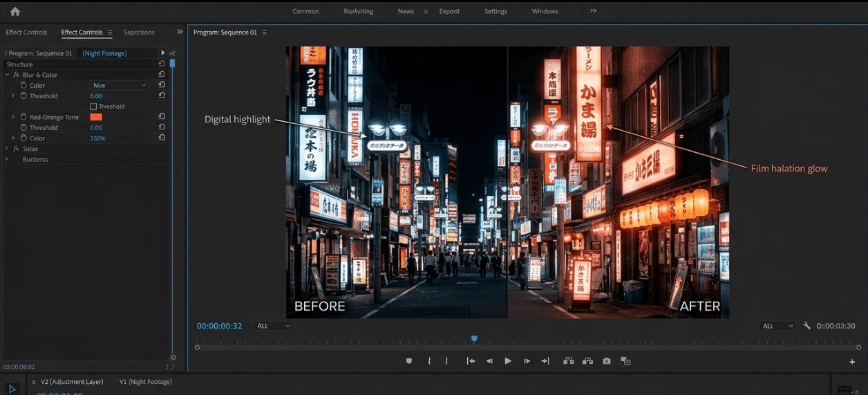Image resolution: width=868 pixels, height=395 pixels.
Task: Set the Mark In point
Action: tap(429, 361)
